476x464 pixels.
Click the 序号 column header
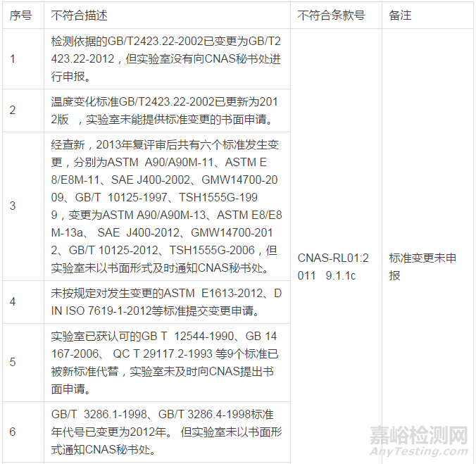click(20, 15)
